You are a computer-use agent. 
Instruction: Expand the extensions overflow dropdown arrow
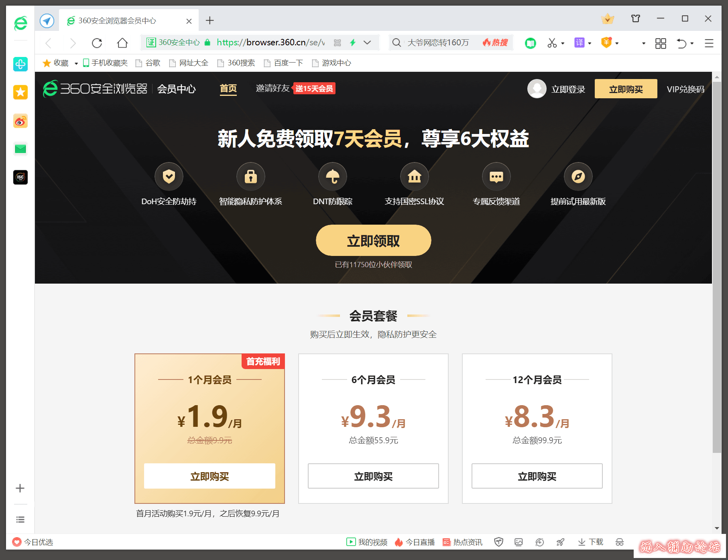tap(644, 43)
